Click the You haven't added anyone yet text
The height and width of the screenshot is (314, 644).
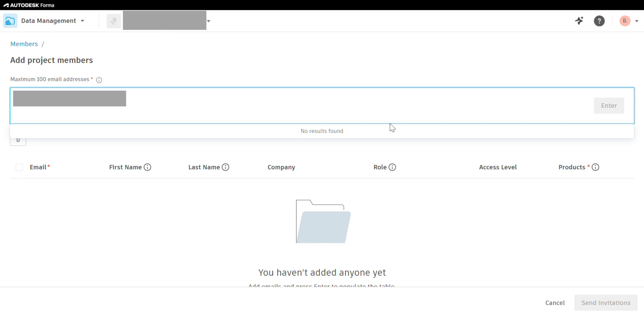tap(322, 272)
